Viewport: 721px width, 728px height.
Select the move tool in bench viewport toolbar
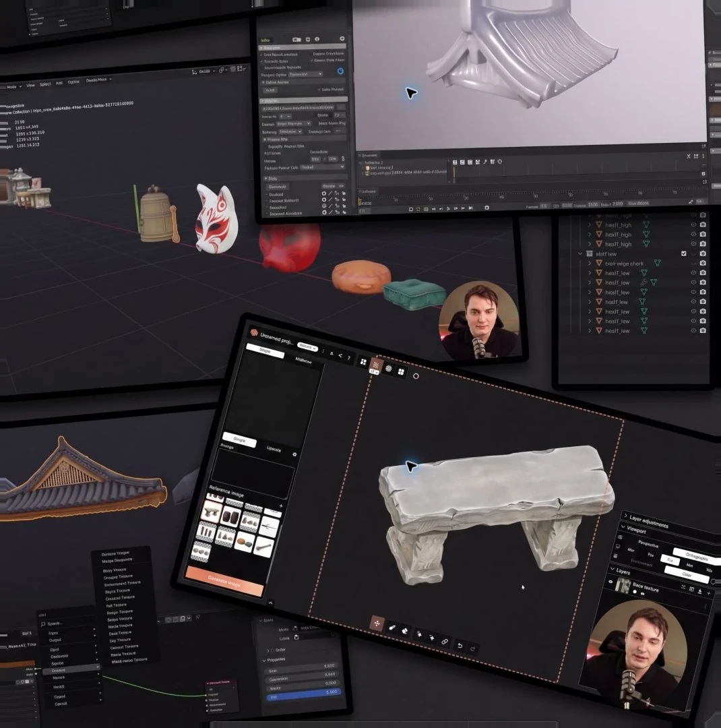pos(377,623)
